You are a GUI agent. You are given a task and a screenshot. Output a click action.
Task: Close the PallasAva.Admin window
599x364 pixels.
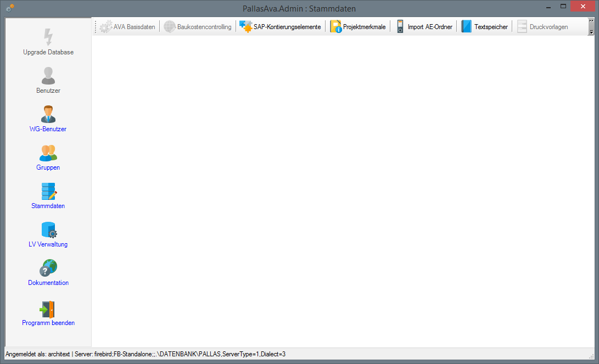583,7
